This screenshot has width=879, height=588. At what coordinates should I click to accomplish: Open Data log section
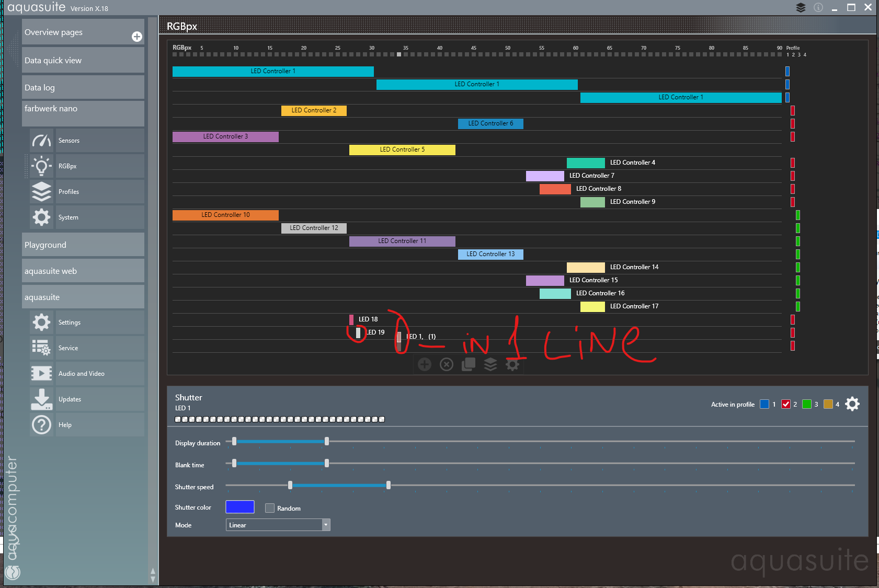click(x=83, y=87)
